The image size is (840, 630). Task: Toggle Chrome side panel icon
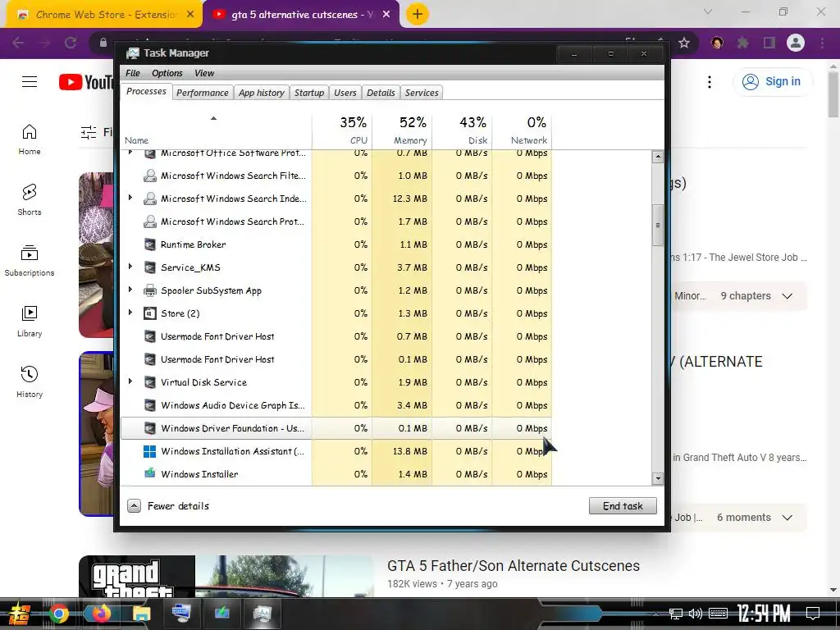coord(769,43)
